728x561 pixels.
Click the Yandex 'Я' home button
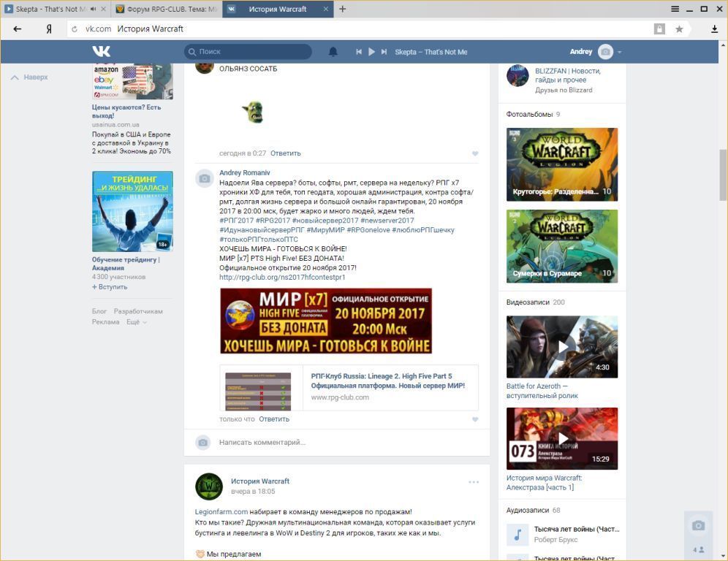tap(49, 28)
